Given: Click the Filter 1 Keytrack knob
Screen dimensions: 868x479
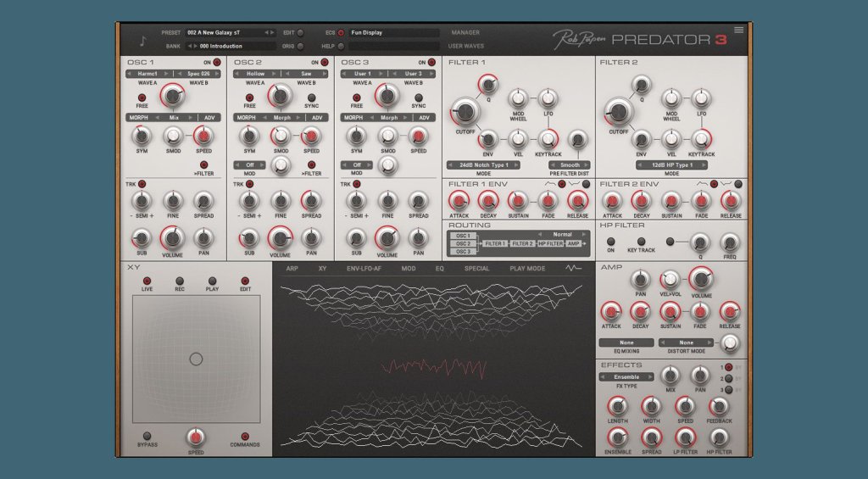Looking at the screenshot, I should pyautogui.click(x=548, y=139).
